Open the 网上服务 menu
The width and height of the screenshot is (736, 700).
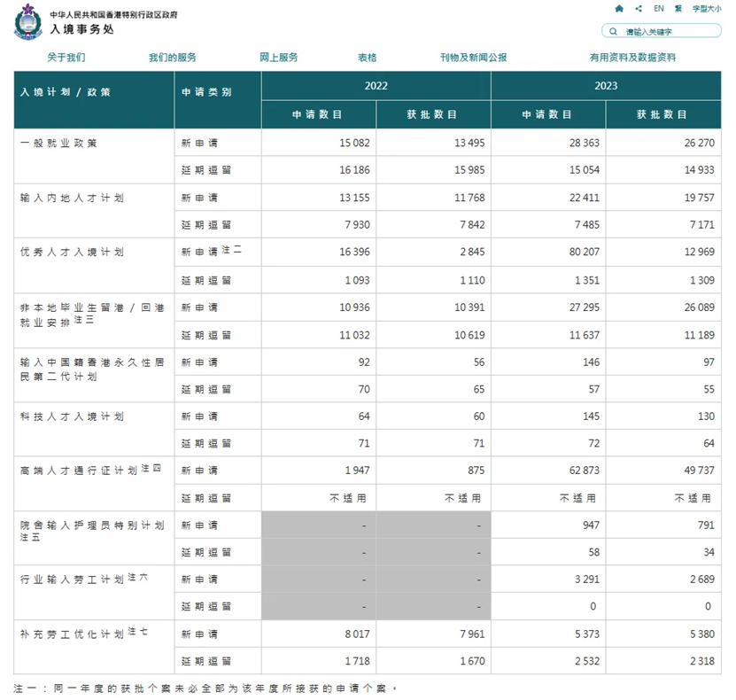pos(279,58)
